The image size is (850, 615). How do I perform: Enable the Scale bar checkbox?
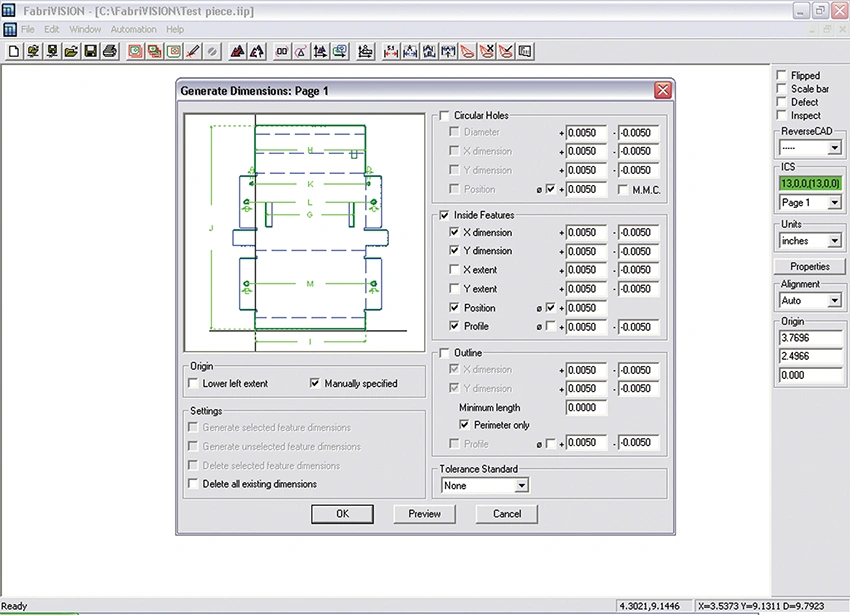click(781, 88)
